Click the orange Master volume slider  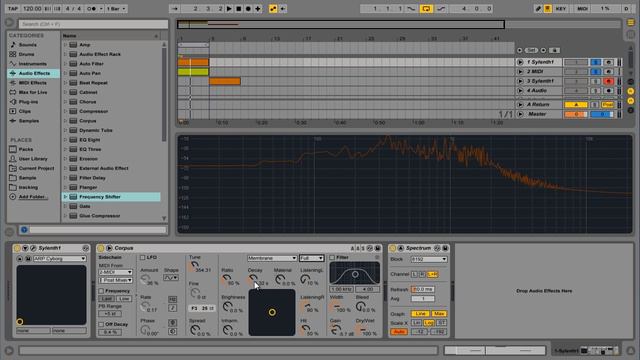(x=576, y=114)
